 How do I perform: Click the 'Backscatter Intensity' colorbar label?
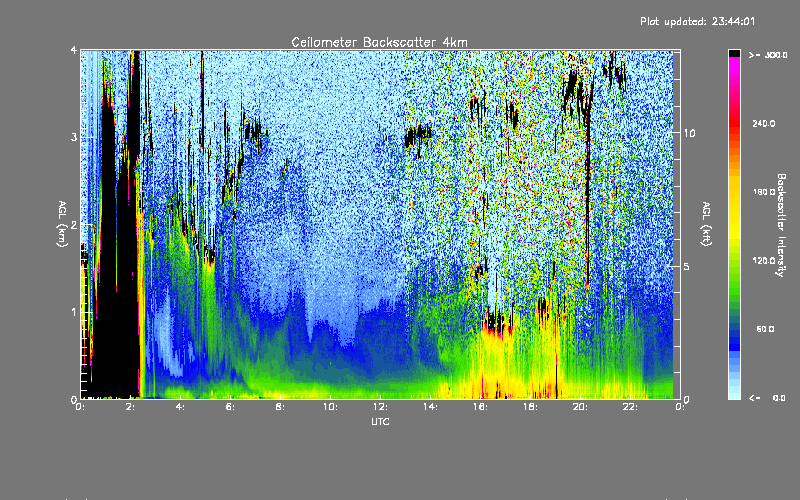781,225
